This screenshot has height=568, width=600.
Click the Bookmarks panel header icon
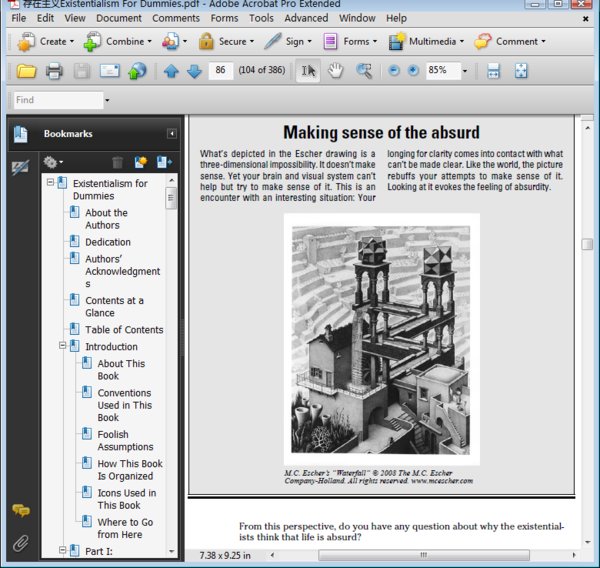point(21,134)
